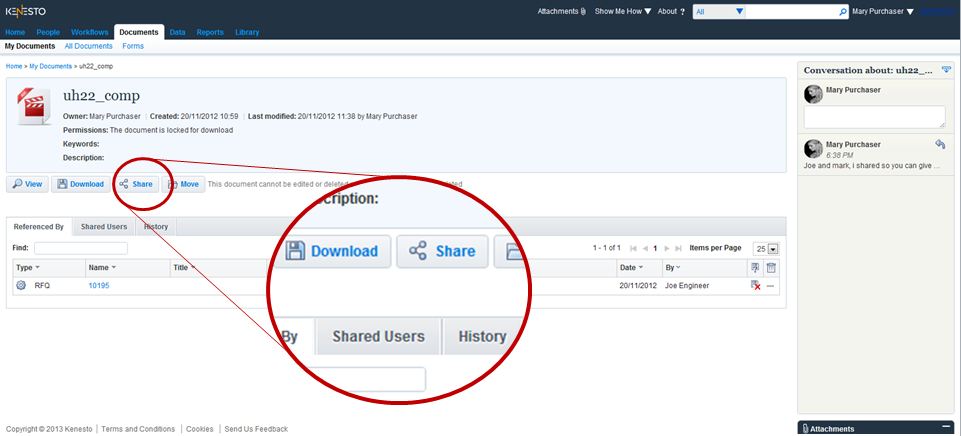Open the Name column dropdown arrow
Screen dimensions: 961x436
(113, 268)
